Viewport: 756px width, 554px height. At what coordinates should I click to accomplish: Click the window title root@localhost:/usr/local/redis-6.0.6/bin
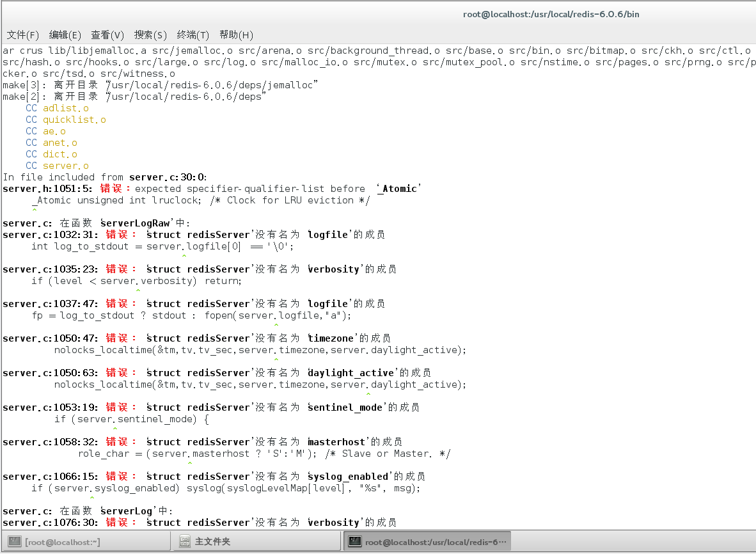click(x=551, y=15)
